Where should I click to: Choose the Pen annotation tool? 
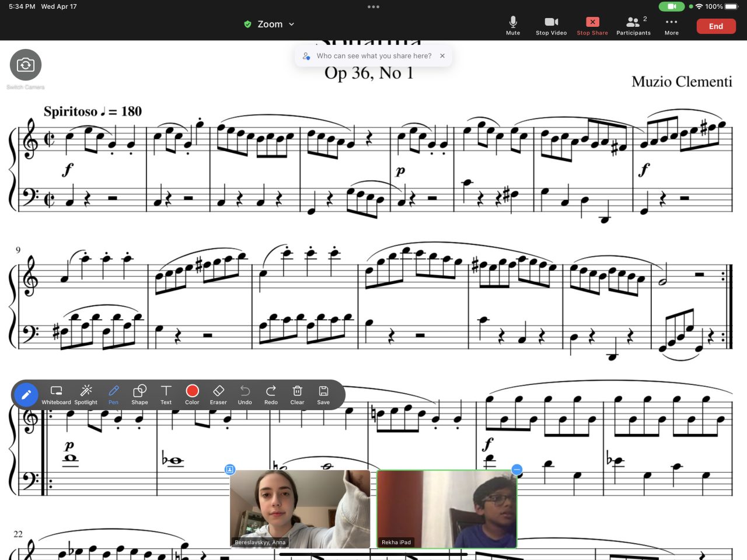(x=113, y=395)
